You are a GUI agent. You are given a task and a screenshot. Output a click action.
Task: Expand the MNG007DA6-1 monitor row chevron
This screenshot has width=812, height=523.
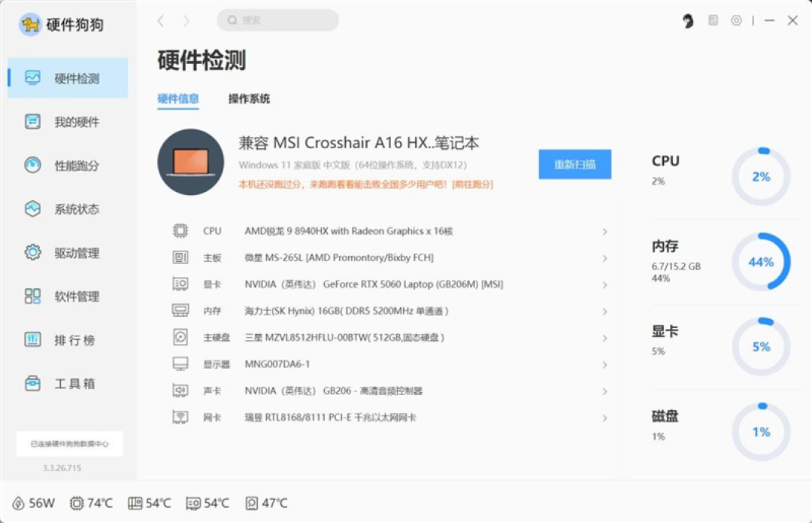604,364
